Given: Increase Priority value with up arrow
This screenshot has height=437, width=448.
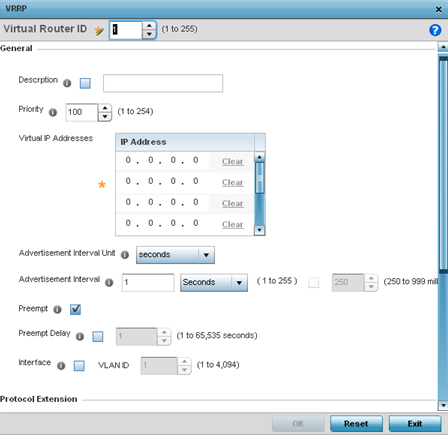Looking at the screenshot, I should [x=105, y=108].
